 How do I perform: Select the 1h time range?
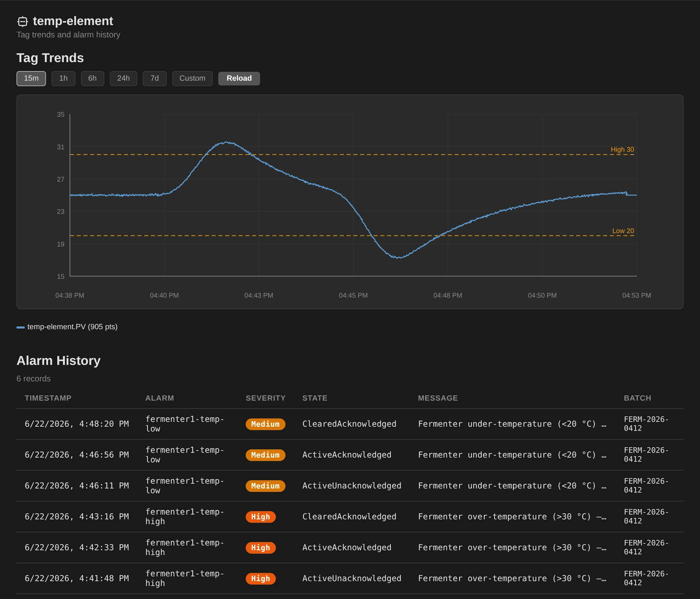click(63, 79)
